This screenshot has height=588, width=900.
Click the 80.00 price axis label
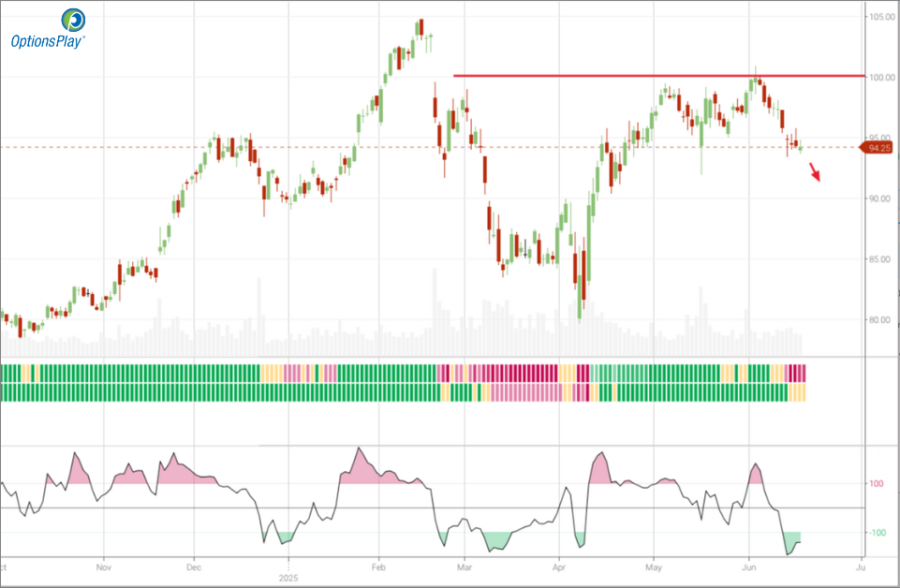pyautogui.click(x=881, y=319)
